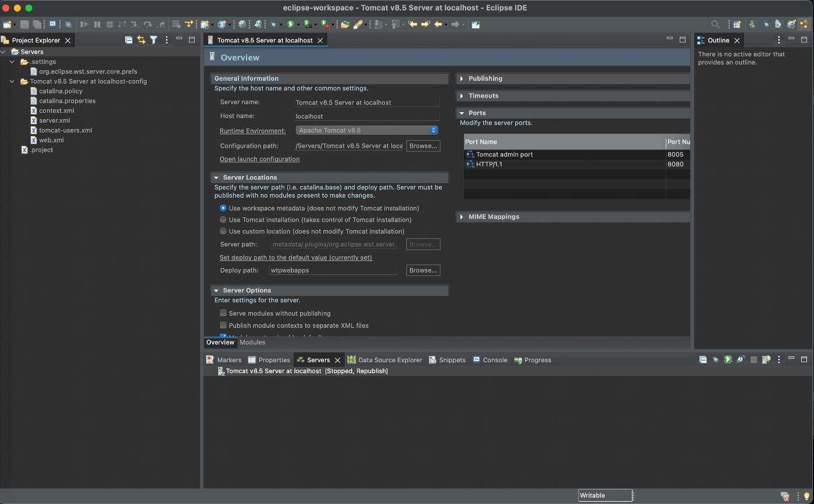Click the Open Web Browser globe icon
Screen dimensions: 814x504
tap(242, 24)
